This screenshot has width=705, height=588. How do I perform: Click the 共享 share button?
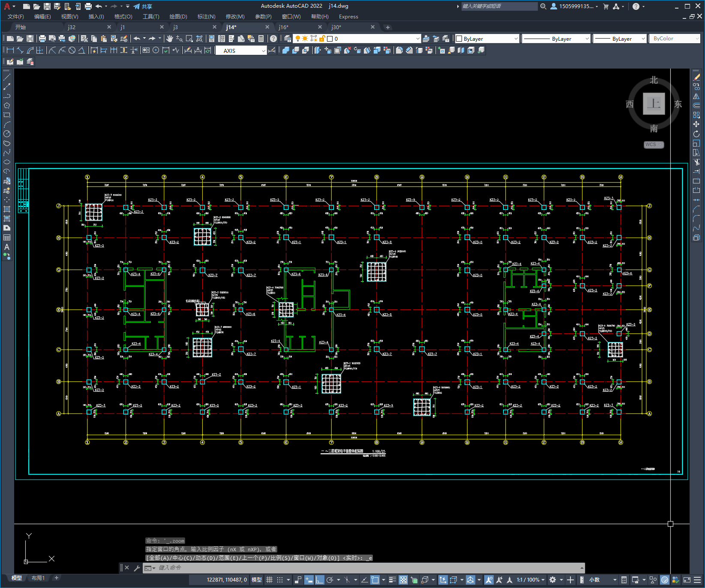(143, 6)
